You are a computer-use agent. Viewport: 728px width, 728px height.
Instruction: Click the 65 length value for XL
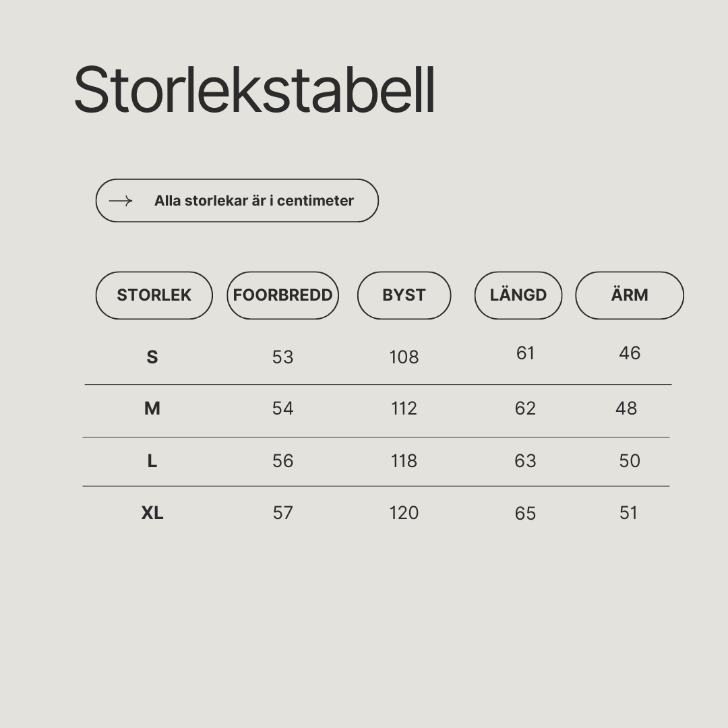click(x=526, y=514)
